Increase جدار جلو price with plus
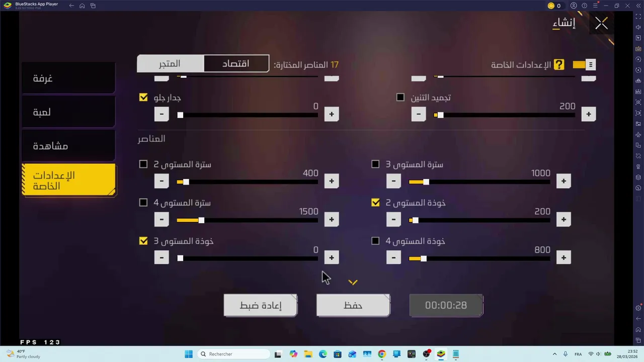Viewport: 644px width, 362px height. click(x=332, y=114)
